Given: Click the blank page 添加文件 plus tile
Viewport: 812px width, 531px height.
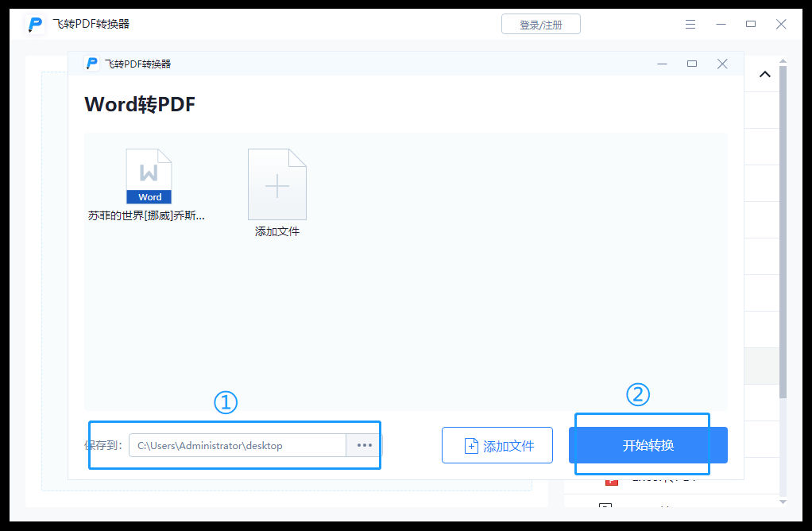Looking at the screenshot, I should point(277,184).
